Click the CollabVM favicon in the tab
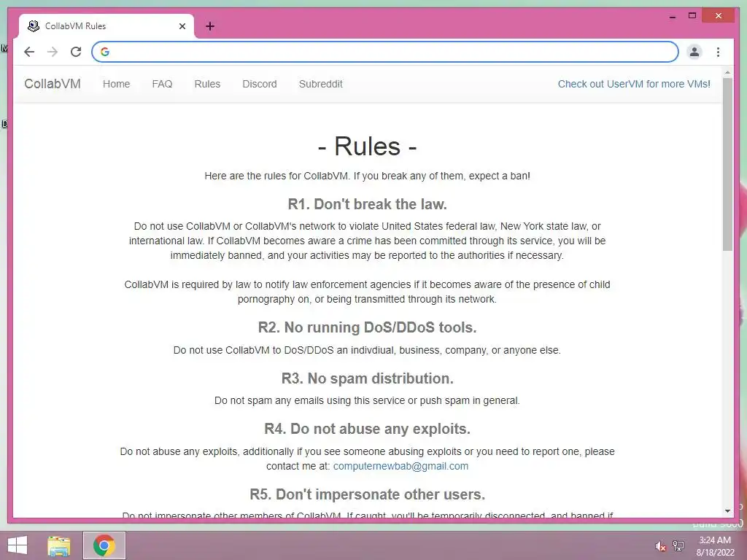This screenshot has height=560, width=747. [x=34, y=26]
